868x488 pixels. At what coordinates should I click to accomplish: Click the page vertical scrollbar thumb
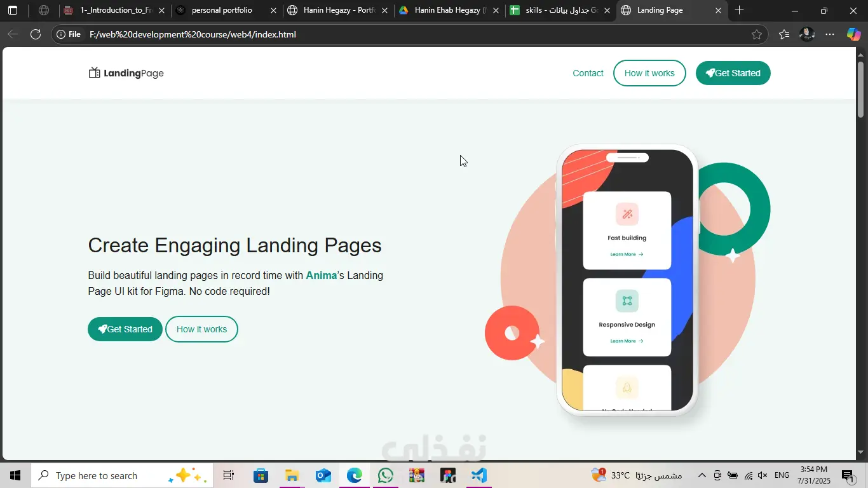[861, 89]
